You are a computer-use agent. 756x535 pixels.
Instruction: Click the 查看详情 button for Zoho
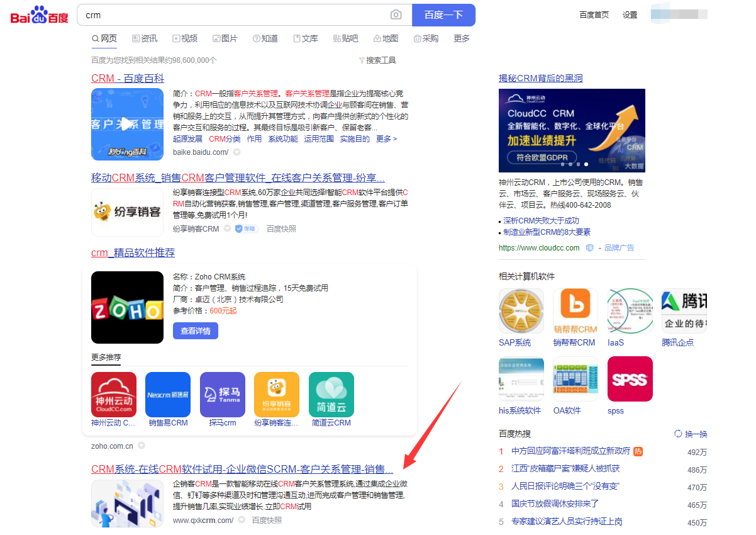(195, 330)
